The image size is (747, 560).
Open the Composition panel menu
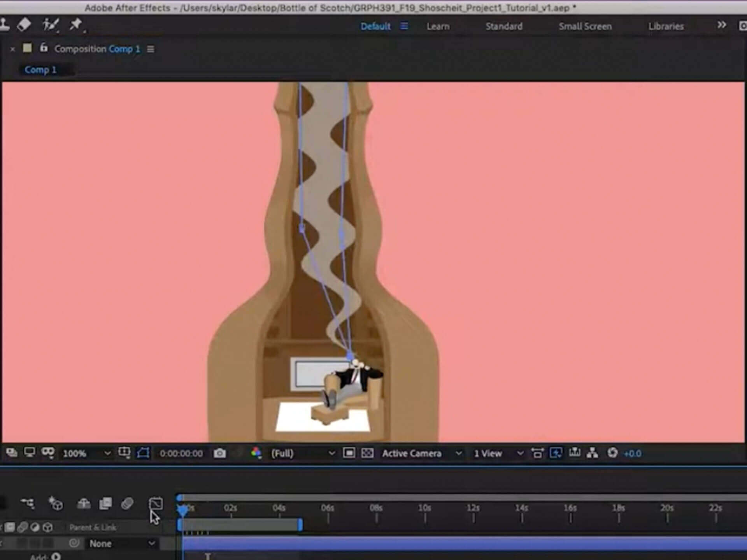(151, 49)
